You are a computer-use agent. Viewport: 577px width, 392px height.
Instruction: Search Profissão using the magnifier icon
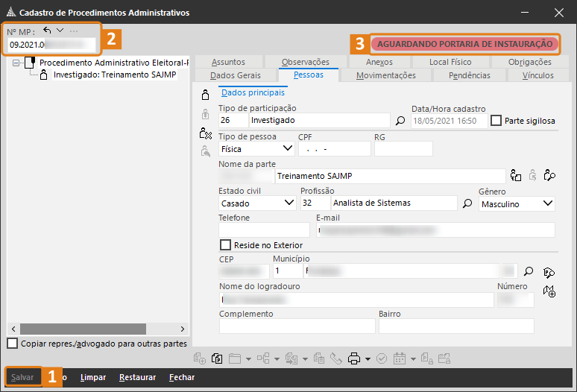coord(467,203)
